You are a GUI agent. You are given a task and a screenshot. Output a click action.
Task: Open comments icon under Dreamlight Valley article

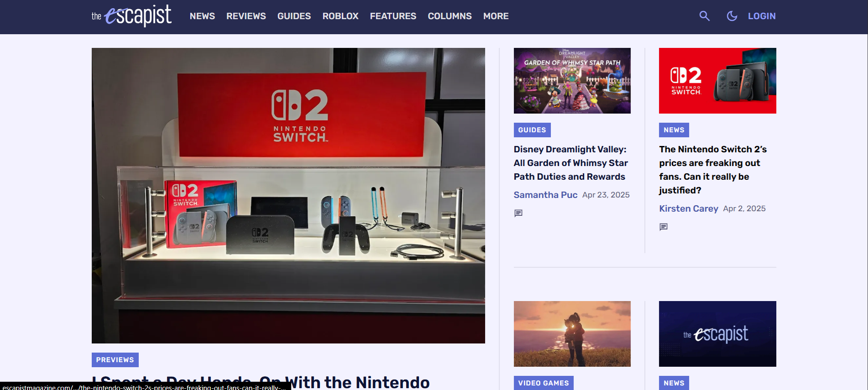(518, 213)
